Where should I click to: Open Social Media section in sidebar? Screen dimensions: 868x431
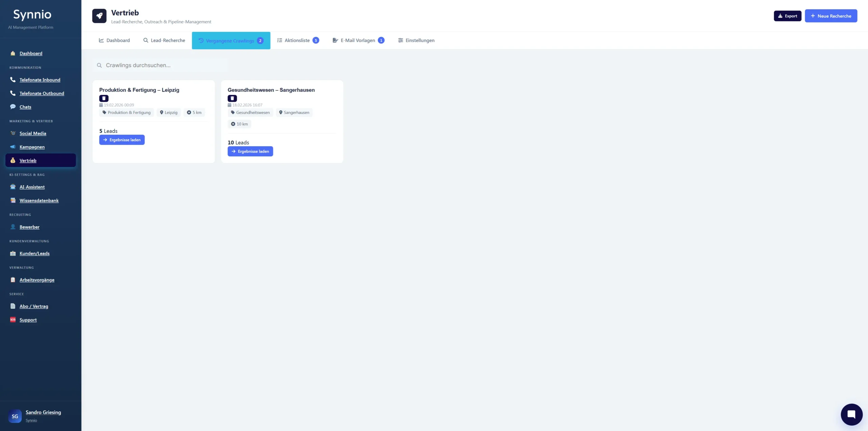coord(33,133)
